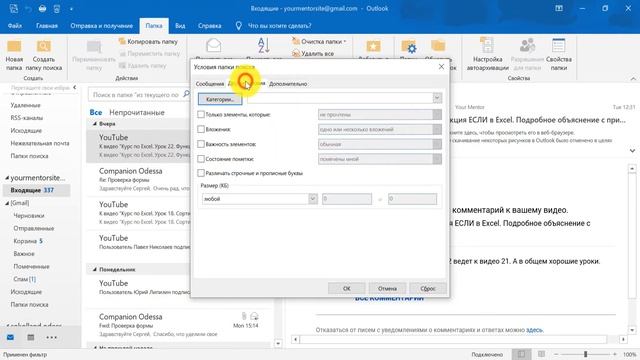Switch to the Сообщения dialog tab

(210, 84)
